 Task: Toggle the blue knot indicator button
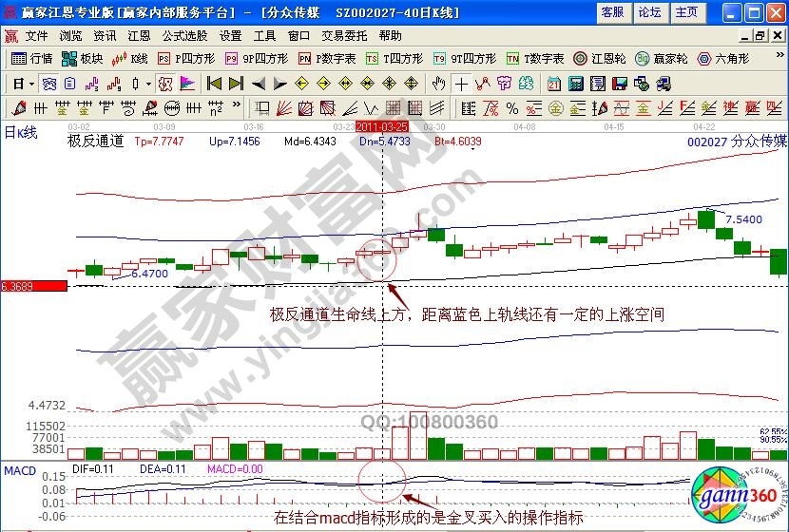pyautogui.click(x=49, y=84)
